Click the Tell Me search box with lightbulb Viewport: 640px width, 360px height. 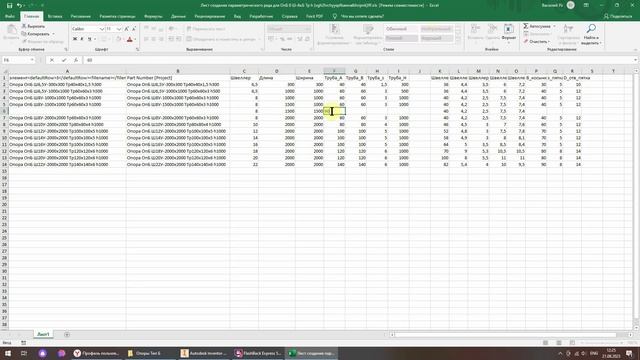[x=358, y=16]
